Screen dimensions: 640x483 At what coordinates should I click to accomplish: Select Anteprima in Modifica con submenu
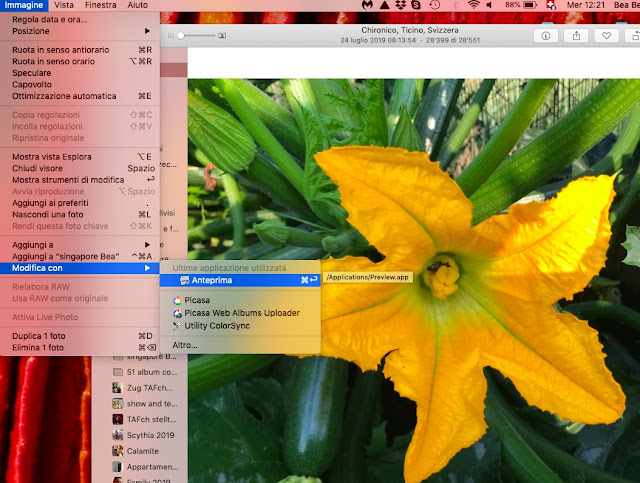(x=240, y=280)
